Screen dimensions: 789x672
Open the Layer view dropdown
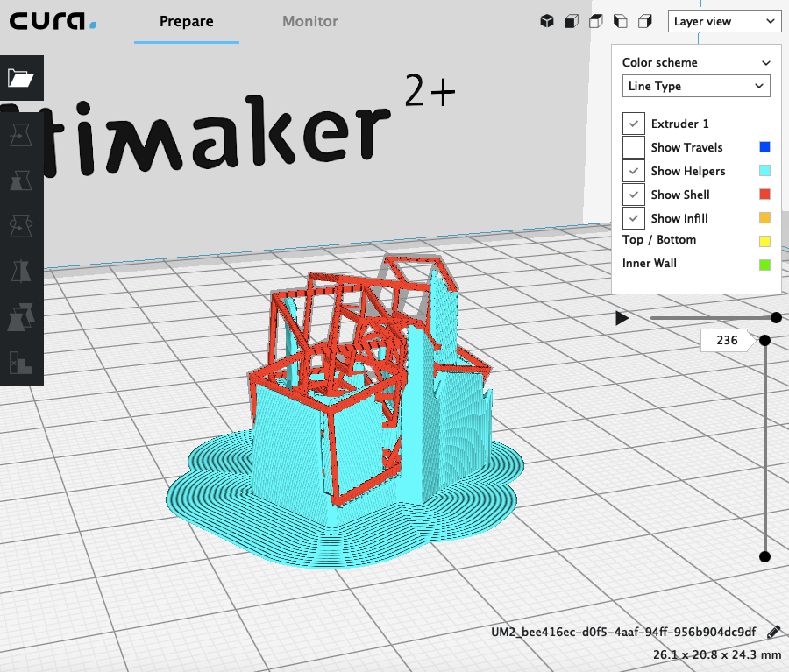click(x=725, y=21)
